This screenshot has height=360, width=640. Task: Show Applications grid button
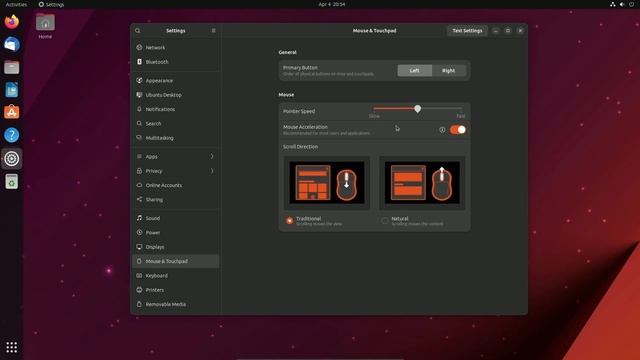pyautogui.click(x=11, y=347)
